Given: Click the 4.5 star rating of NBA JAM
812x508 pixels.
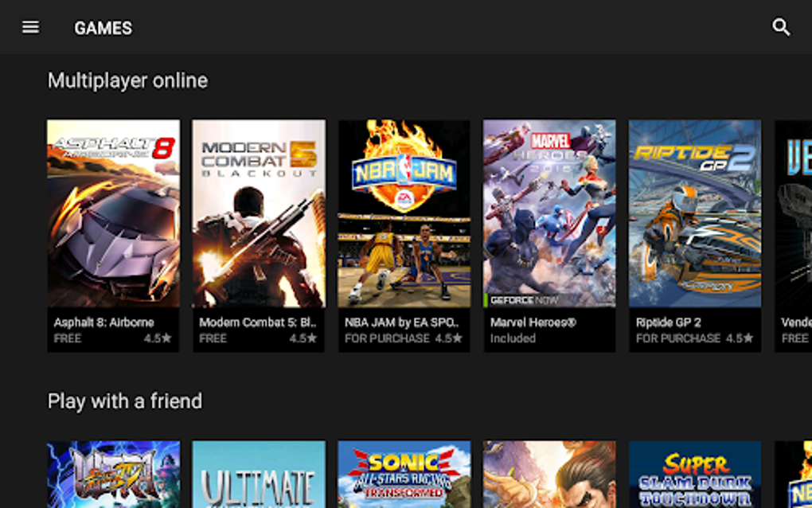Looking at the screenshot, I should click(x=448, y=338).
